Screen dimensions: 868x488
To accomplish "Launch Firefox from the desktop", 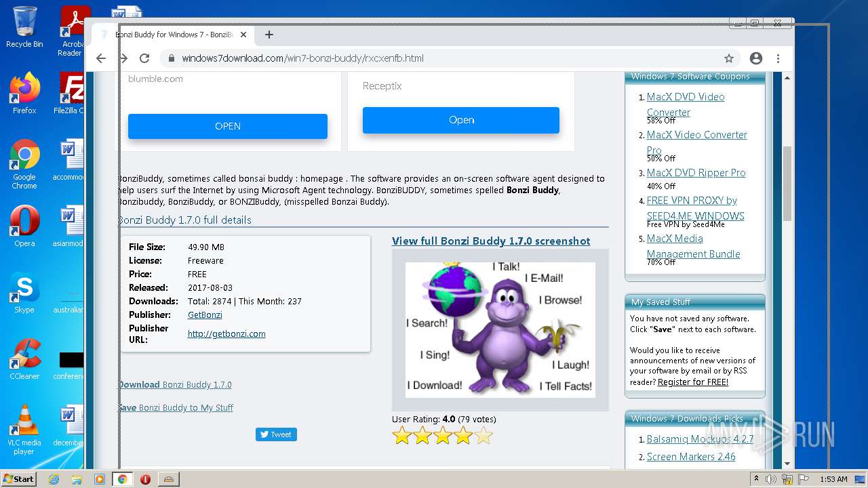I will click(x=24, y=93).
